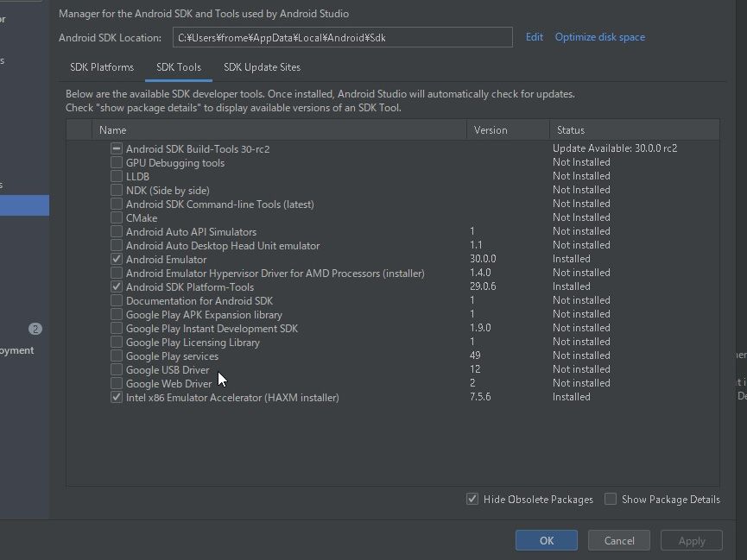Viewport: 747px width, 560px height.
Task: Enable the Google Play services checkbox
Action: (117, 356)
